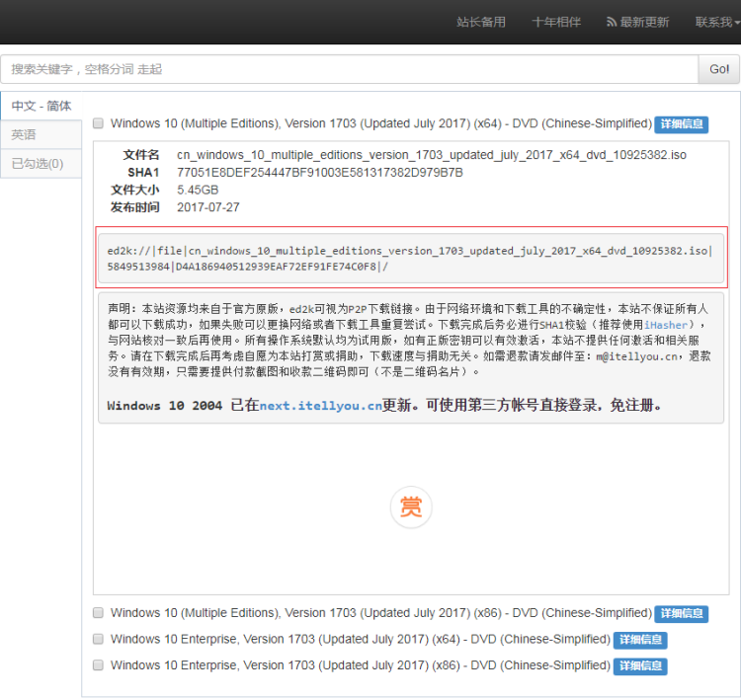Click the file size 5.45GB value
741x700 pixels.
click(x=198, y=190)
